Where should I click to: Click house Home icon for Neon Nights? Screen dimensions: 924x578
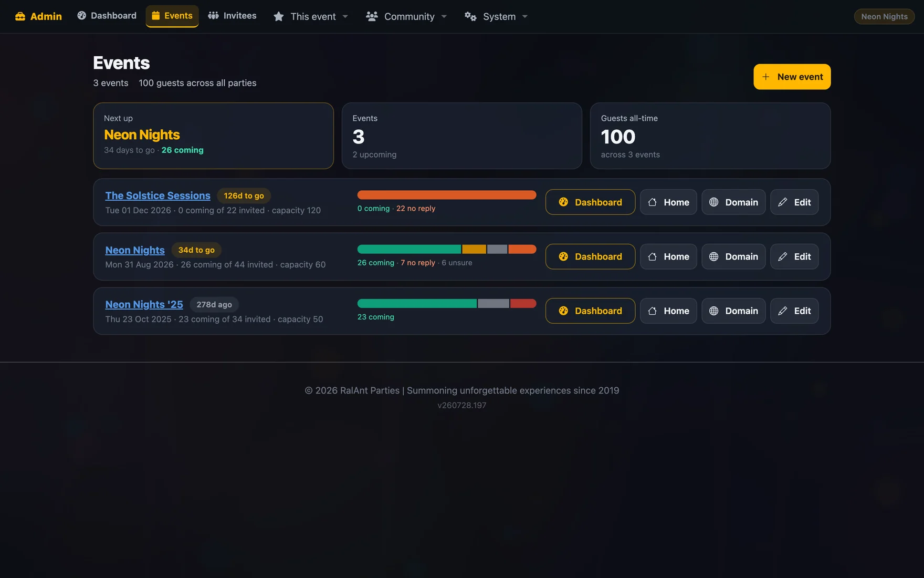coord(652,256)
